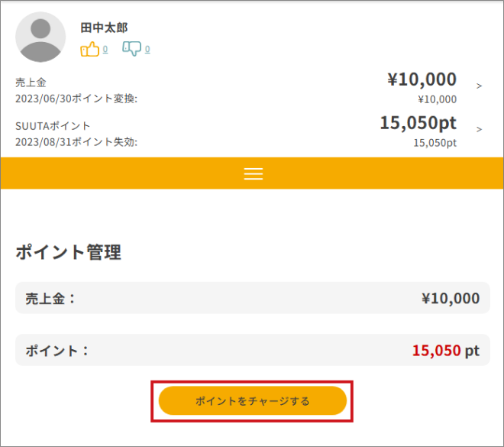
Task: Click the user profile avatar icon
Action: [x=40, y=37]
